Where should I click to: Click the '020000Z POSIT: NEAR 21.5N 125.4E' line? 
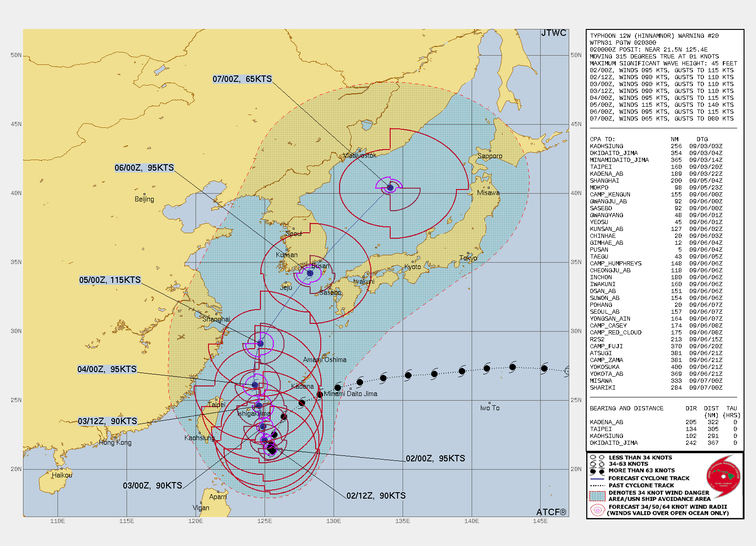[x=649, y=50]
